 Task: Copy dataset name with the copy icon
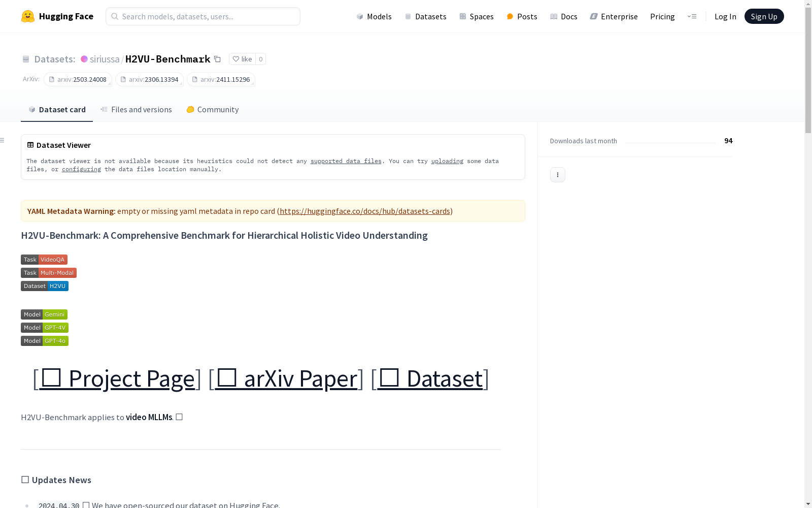(x=217, y=59)
